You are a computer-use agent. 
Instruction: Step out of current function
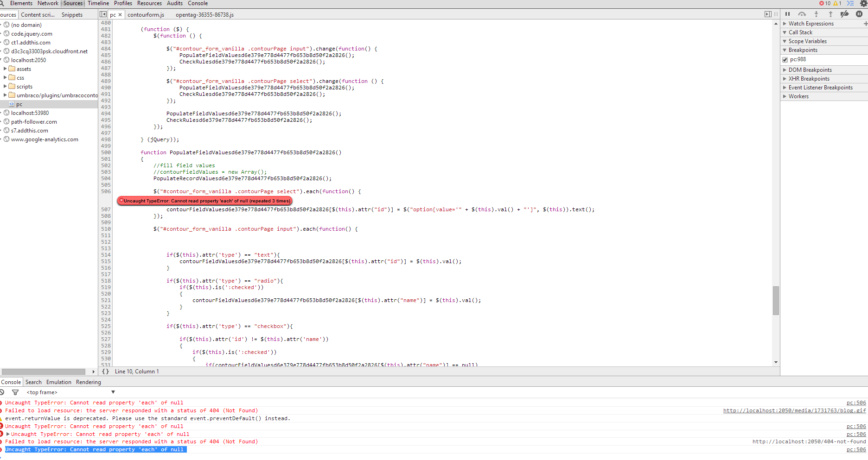tap(830, 14)
